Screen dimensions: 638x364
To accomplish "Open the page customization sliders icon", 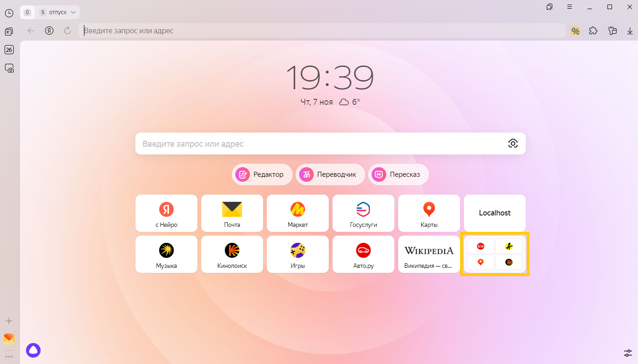I will (628, 353).
